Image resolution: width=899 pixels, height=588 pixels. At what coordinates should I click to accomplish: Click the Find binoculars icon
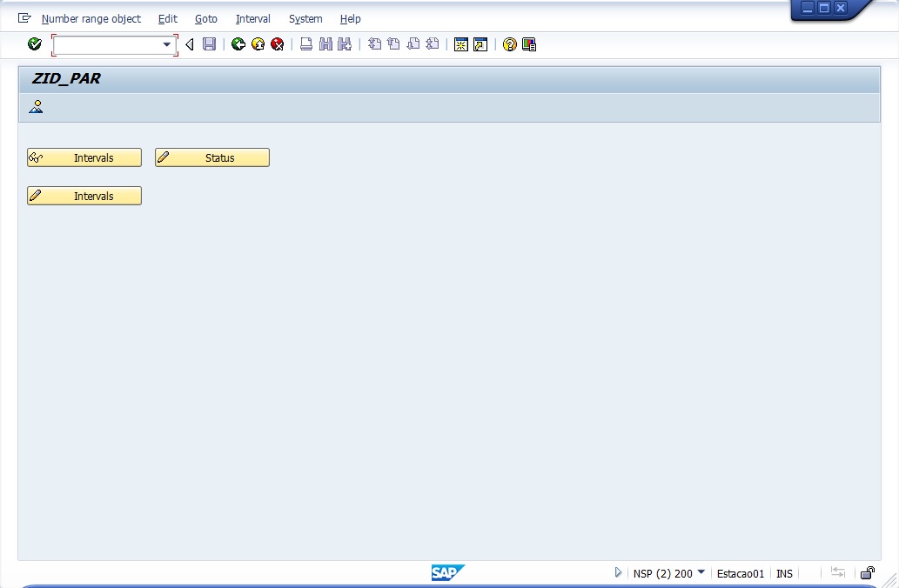point(325,44)
